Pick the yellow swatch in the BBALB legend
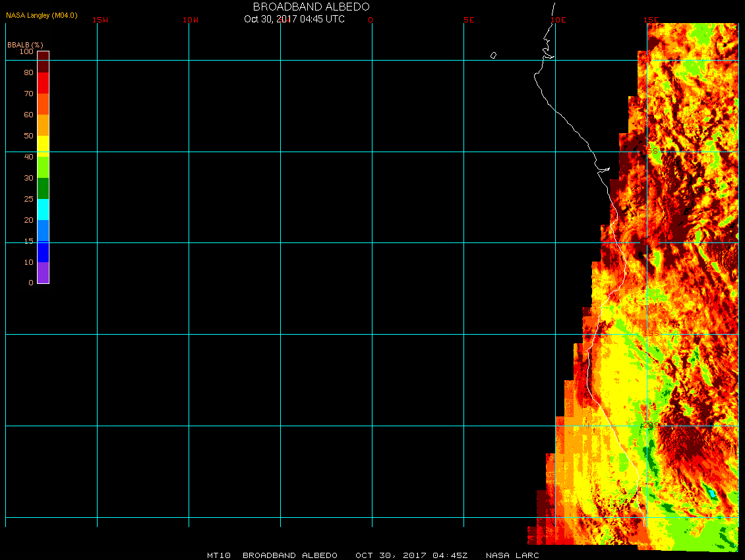The height and width of the screenshot is (560, 745). 43,146
